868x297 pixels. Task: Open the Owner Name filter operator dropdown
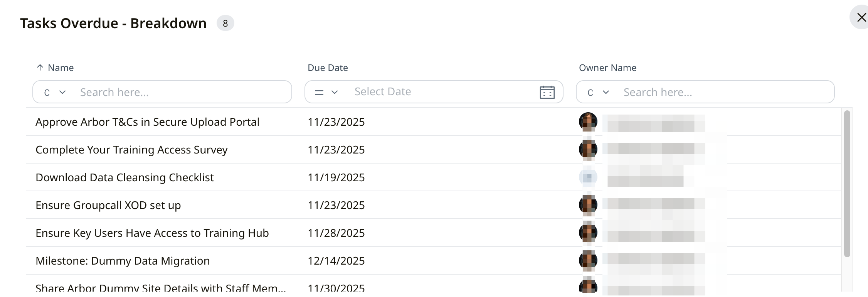[598, 92]
